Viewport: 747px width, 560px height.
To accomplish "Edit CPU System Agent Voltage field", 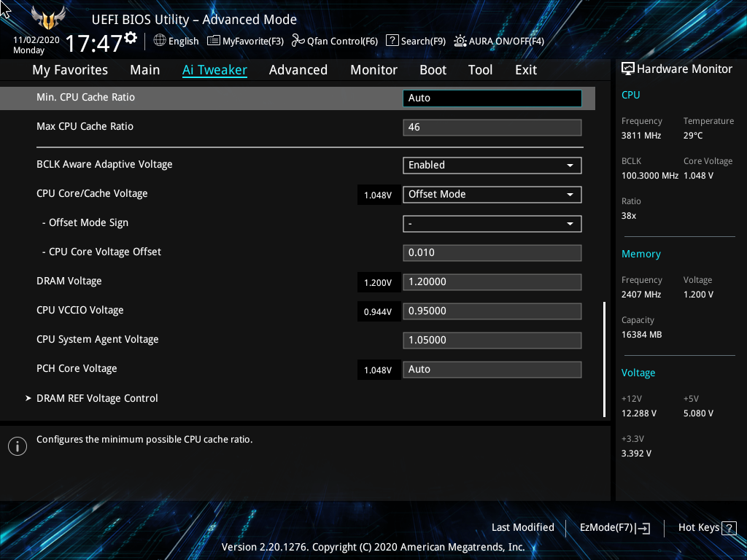I will click(x=492, y=340).
